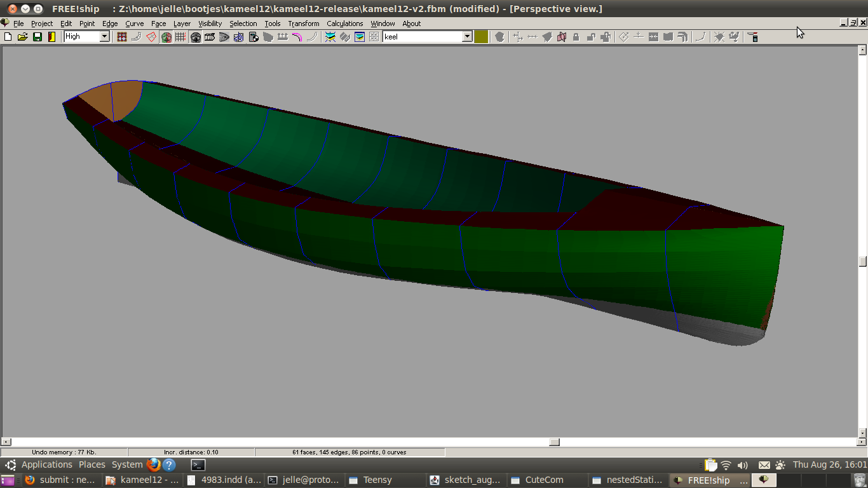Click the diamond edge extrude icon
This screenshot has width=868, height=488.
(x=623, y=37)
